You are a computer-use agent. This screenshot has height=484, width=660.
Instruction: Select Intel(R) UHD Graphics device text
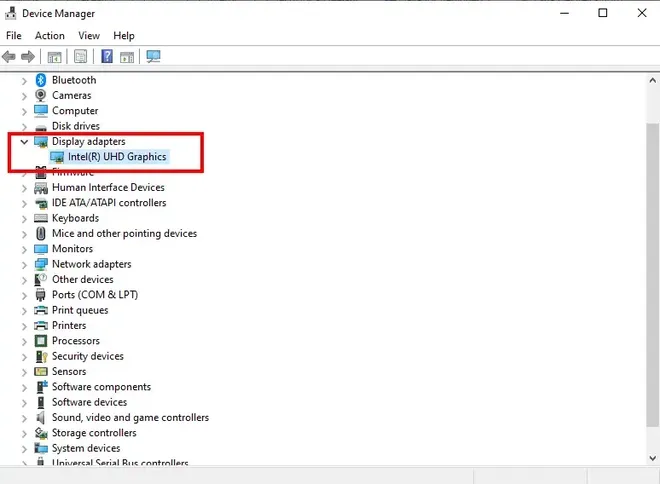[117, 157]
